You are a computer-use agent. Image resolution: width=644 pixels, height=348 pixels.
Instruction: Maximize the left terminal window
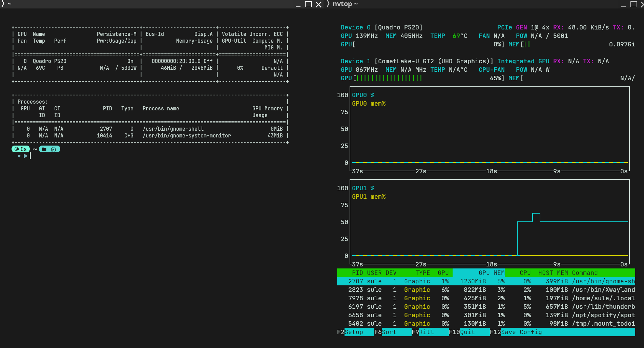[308, 4]
